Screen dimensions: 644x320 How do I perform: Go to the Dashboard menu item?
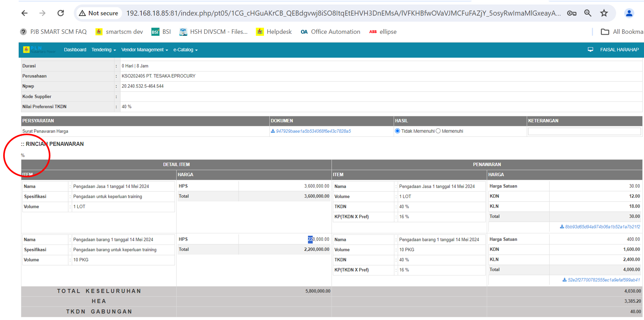(x=75, y=50)
